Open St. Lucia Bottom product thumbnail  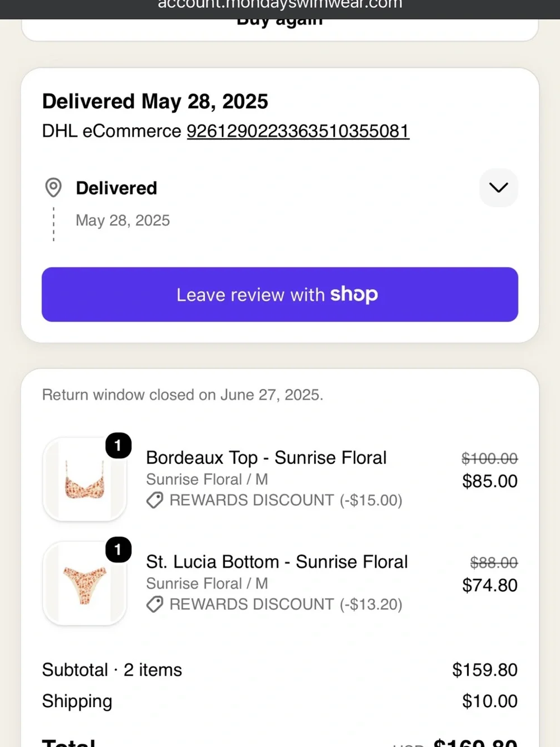click(x=85, y=583)
